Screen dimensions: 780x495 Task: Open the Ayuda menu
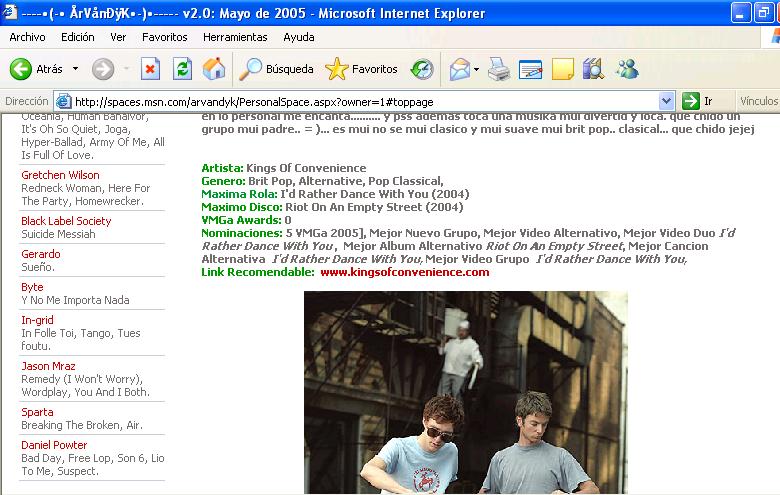point(298,37)
